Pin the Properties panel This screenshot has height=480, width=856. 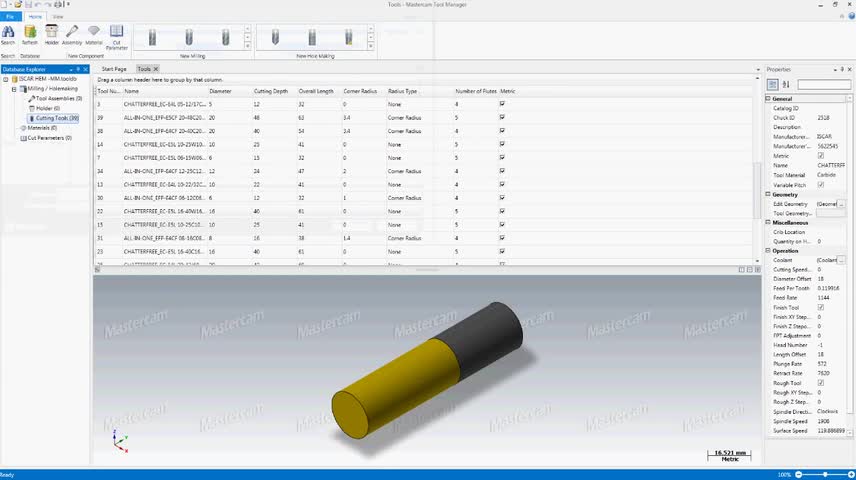pyautogui.click(x=842, y=69)
